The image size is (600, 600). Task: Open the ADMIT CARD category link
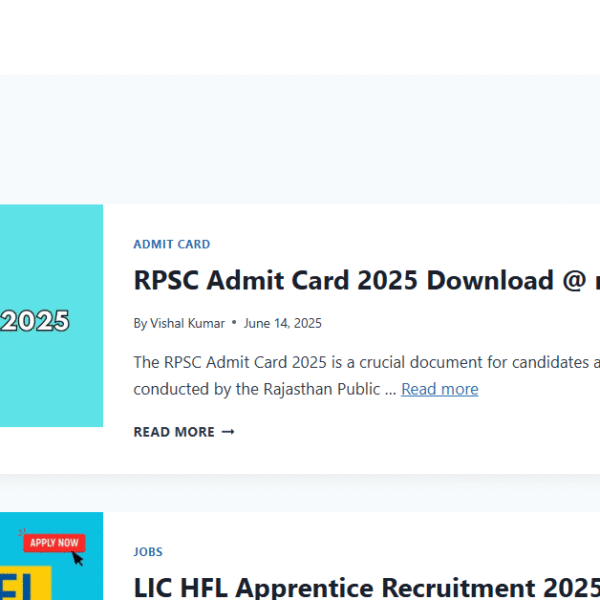[172, 244]
